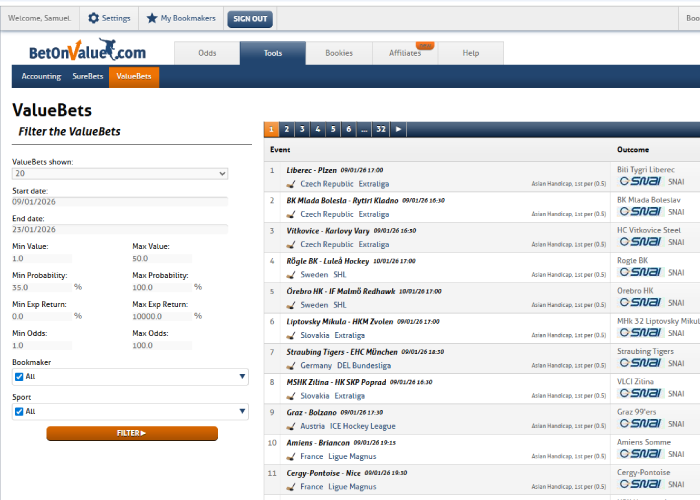Viewport: 700px width, 500px height.
Task: Click hockey icon in Liberec - Plzen row
Action: (291, 184)
